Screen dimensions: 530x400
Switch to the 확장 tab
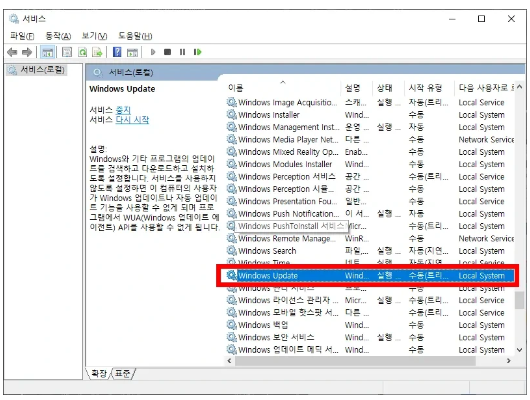pos(99,373)
